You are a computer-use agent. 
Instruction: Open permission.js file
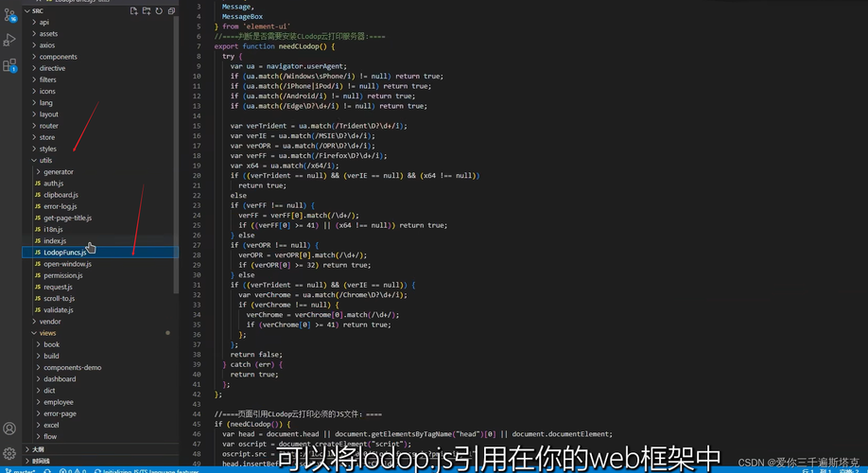(100, 275)
